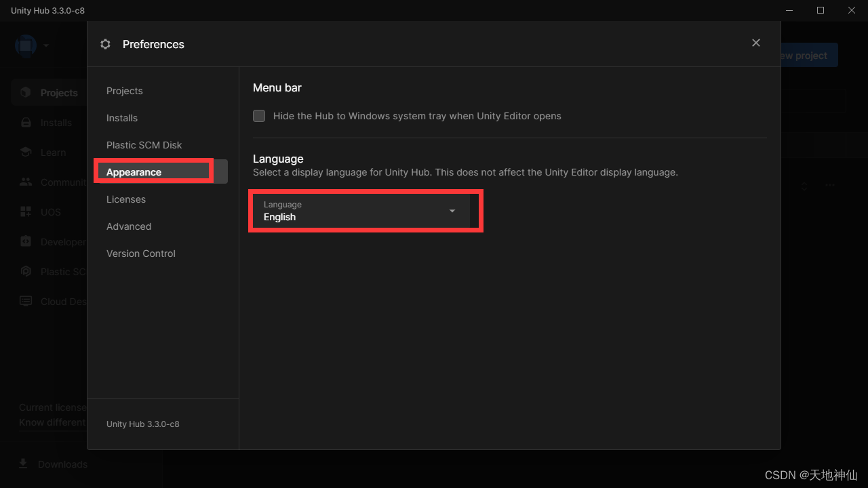The image size is (868, 488).
Task: Click the Cloud Desktop monitor icon in sidebar
Action: [x=26, y=302]
